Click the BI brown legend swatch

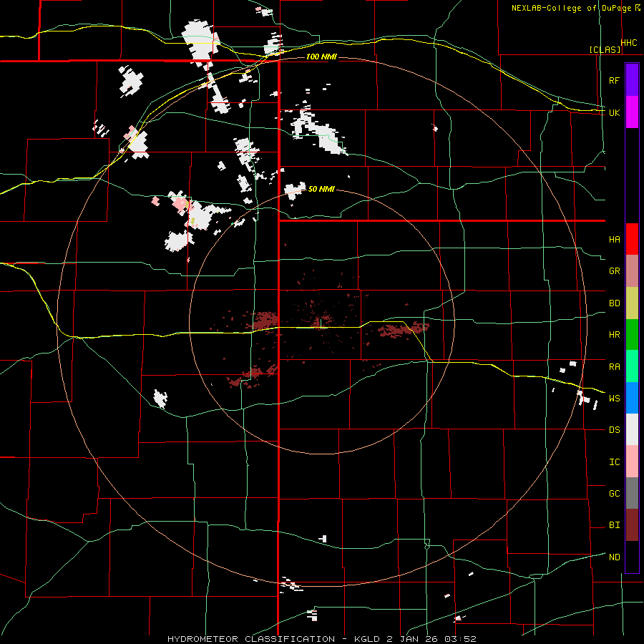632,525
